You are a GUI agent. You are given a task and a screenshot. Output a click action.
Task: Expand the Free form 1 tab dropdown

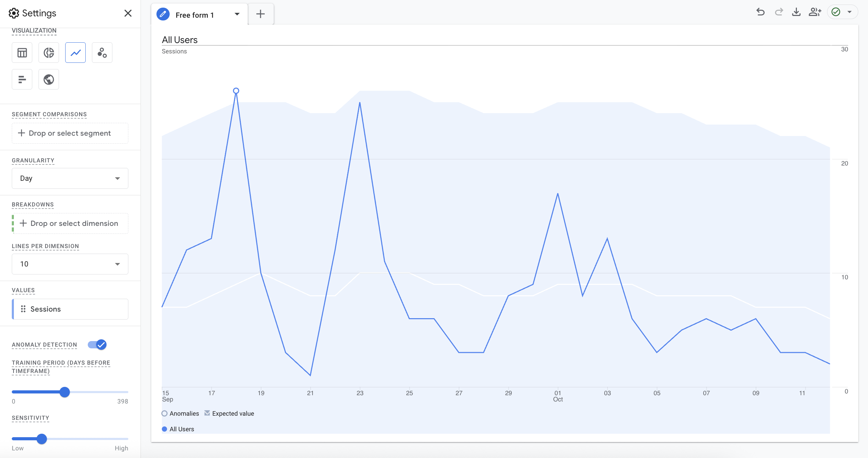(x=237, y=14)
